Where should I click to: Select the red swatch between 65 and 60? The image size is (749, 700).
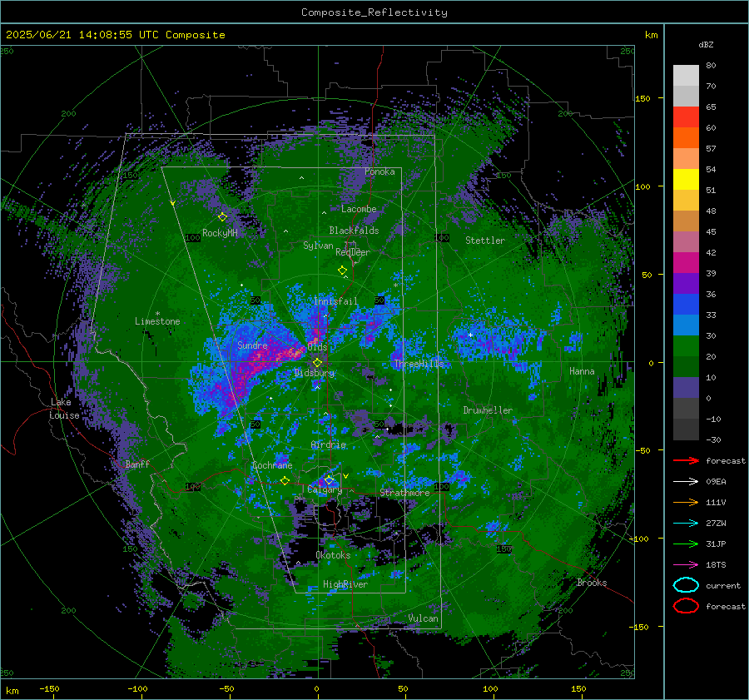pos(686,117)
